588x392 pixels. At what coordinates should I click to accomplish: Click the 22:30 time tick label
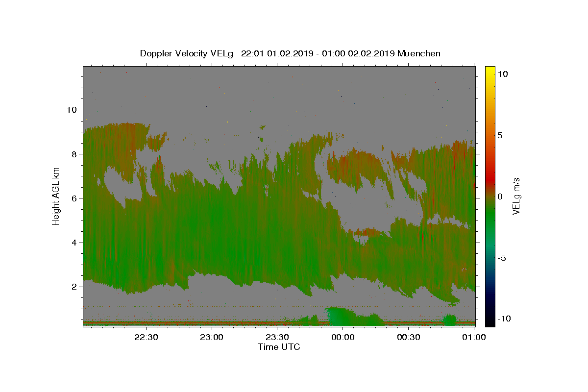pos(147,337)
